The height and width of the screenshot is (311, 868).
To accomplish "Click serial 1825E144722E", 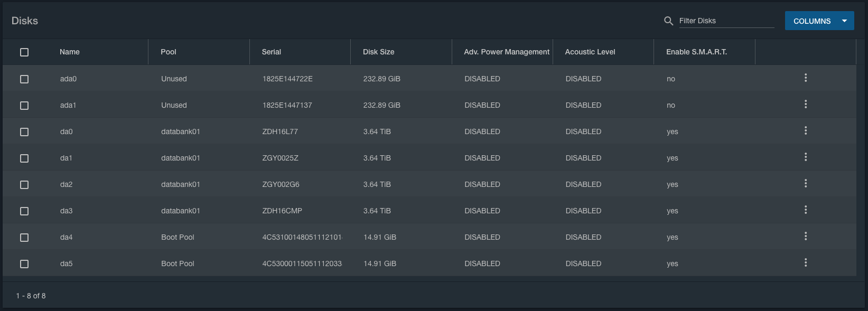I will (287, 79).
